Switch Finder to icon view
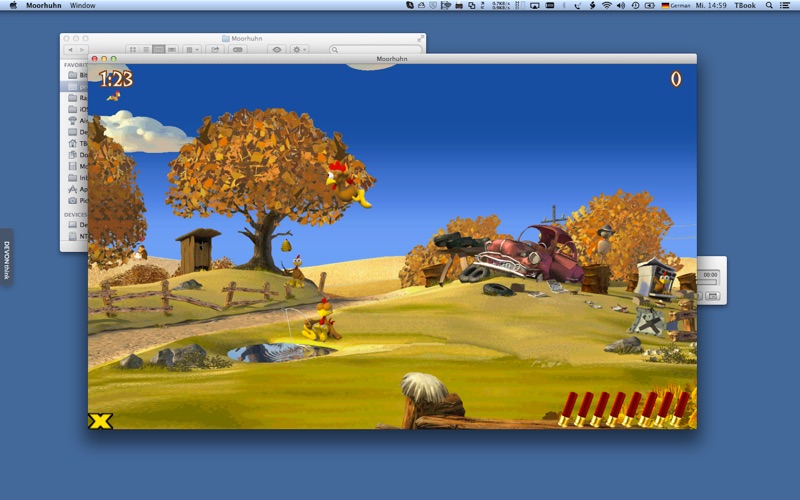Viewport: 800px width, 500px height. click(133, 49)
